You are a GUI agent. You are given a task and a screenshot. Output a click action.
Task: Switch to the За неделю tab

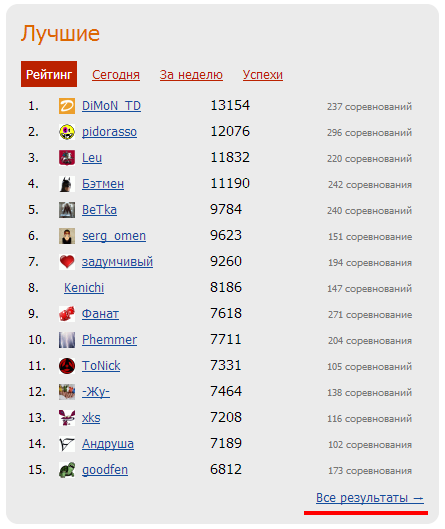point(191,75)
